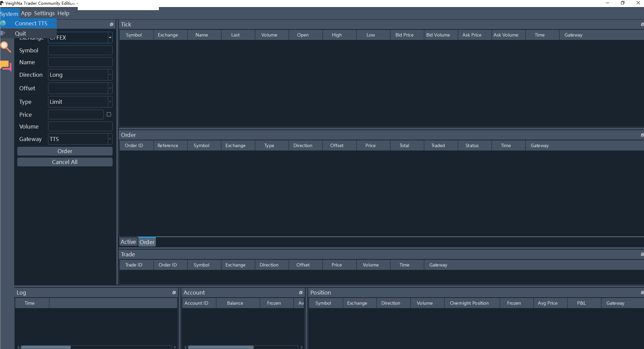This screenshot has width=644, height=349.
Task: Click the Price input field
Action: [x=76, y=115]
